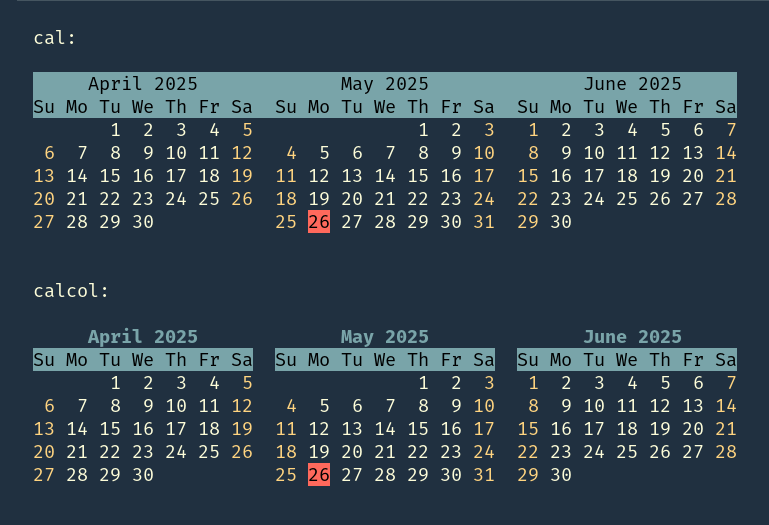Choose June 15 in the top calendar
769x525 pixels.
(x=528, y=176)
